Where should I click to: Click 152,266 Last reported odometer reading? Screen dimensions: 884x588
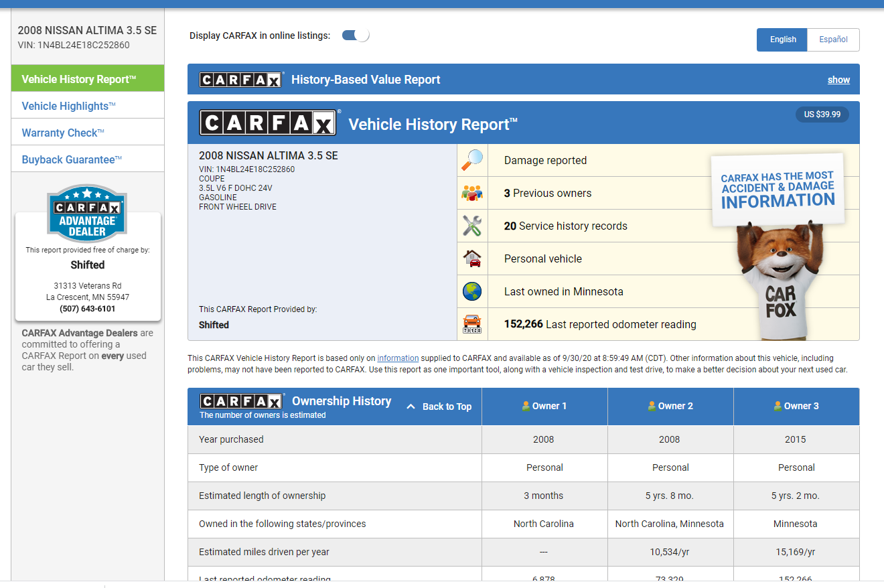600,325
